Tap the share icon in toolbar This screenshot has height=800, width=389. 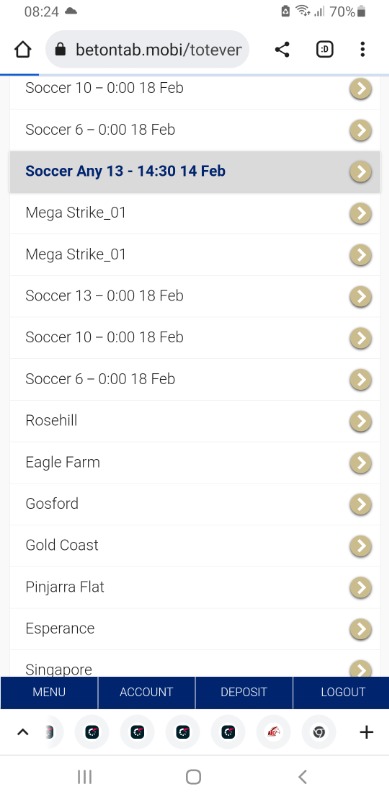(282, 49)
